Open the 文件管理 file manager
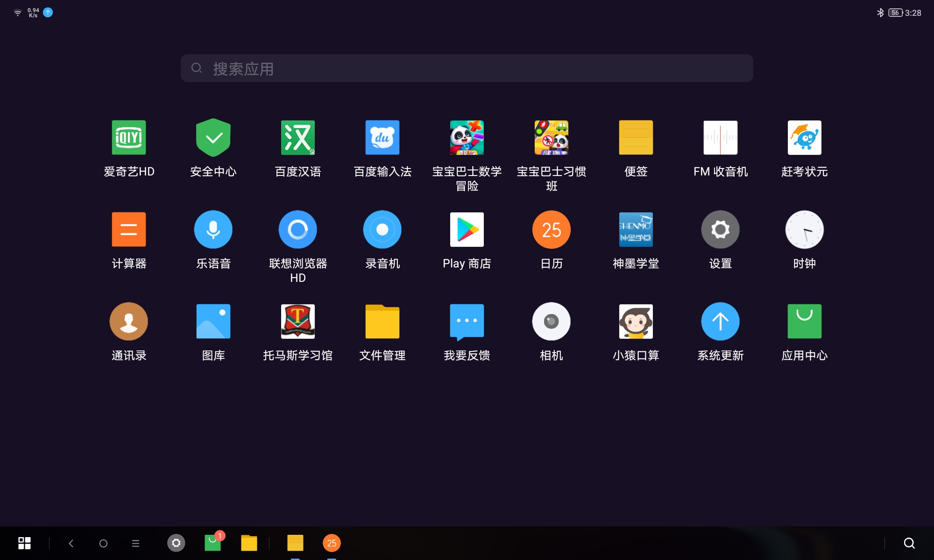 pos(382,321)
